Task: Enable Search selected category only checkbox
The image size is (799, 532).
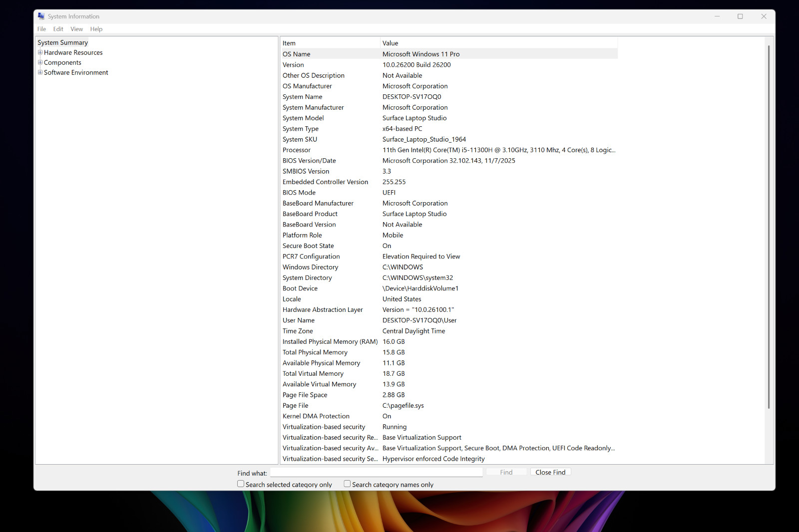Action: tap(241, 484)
